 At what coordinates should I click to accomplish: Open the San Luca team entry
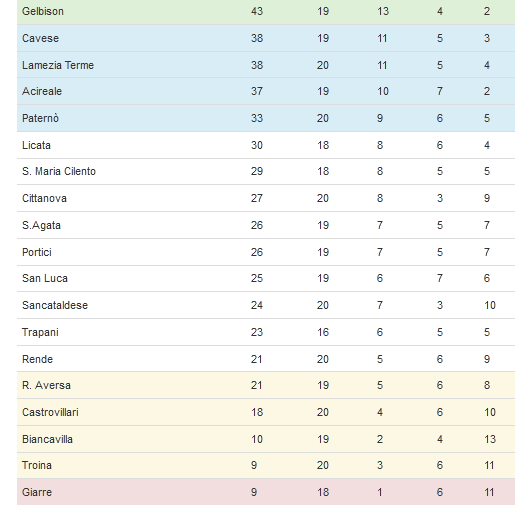(45, 278)
